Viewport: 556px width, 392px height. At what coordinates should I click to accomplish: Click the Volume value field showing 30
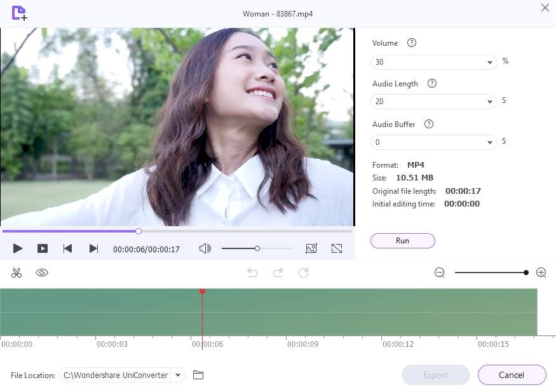pyautogui.click(x=433, y=62)
